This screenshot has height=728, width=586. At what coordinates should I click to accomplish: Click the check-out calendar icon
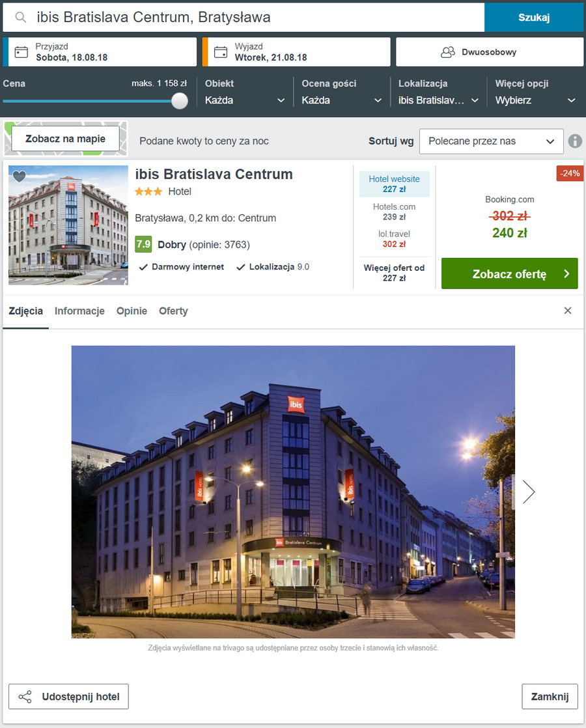221,52
